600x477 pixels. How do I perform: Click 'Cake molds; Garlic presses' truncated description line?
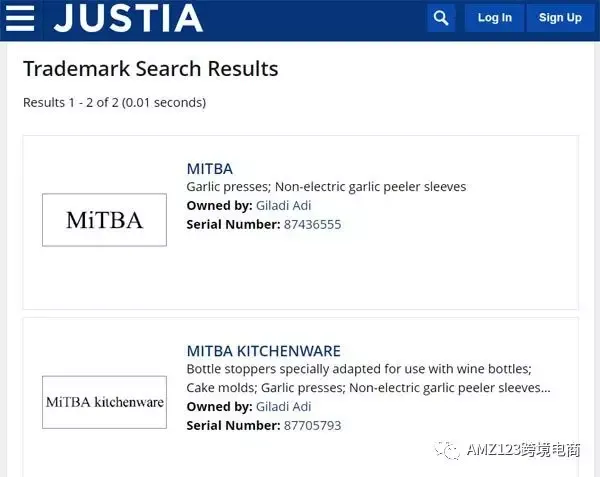click(x=368, y=388)
